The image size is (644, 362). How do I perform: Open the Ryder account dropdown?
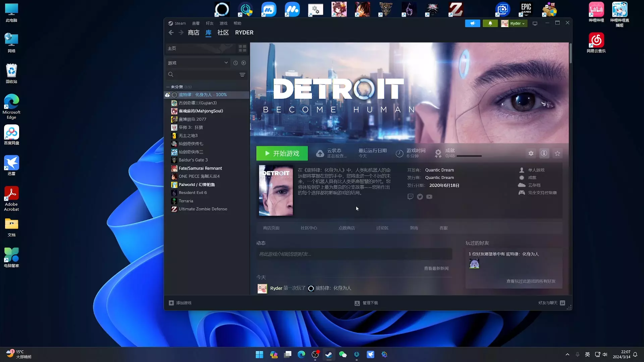(x=517, y=23)
